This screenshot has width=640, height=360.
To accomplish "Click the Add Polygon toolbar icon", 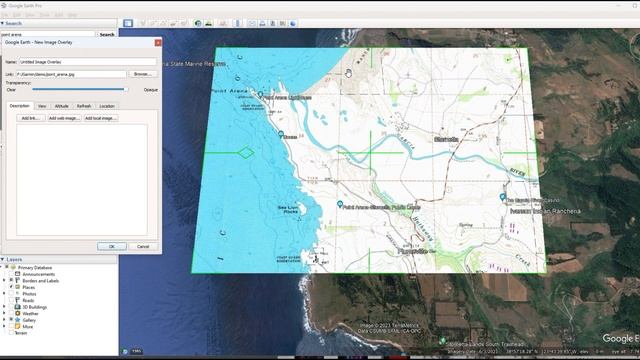I will pos(153,23).
